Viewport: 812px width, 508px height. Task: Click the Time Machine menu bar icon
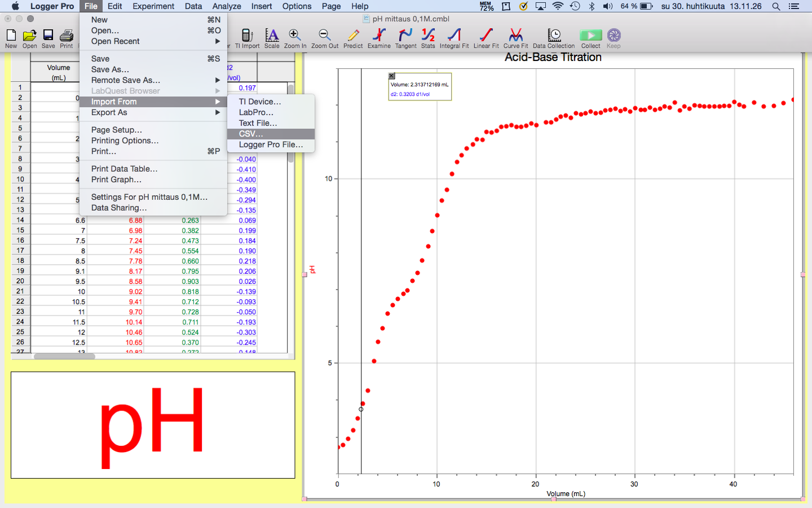[x=575, y=6]
